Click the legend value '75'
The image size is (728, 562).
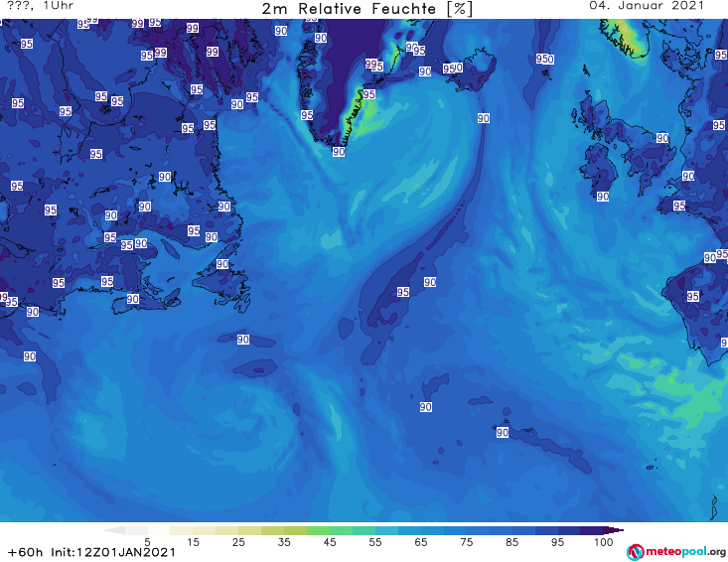click(x=466, y=542)
